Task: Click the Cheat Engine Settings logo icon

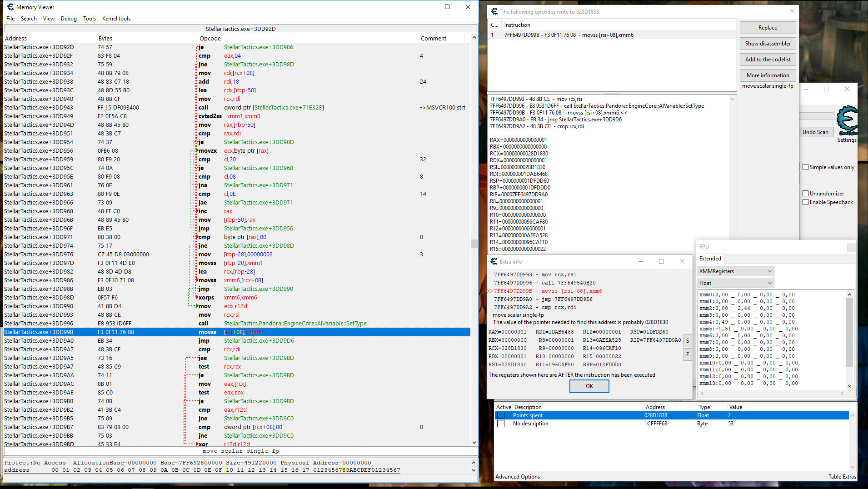Action: [847, 120]
